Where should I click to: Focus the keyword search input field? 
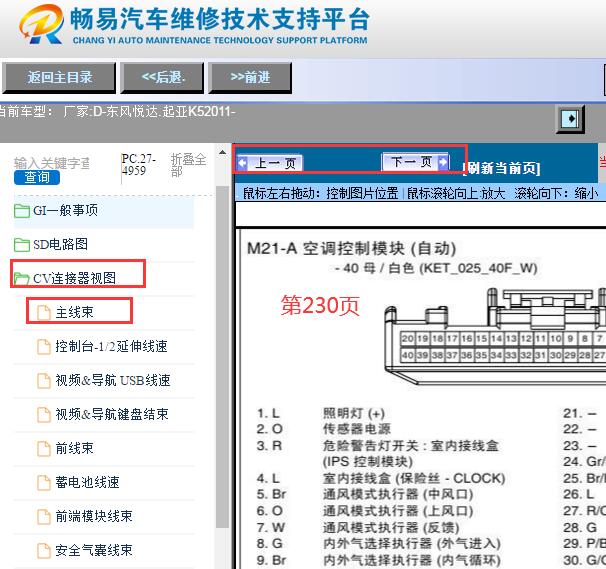pos(52,163)
